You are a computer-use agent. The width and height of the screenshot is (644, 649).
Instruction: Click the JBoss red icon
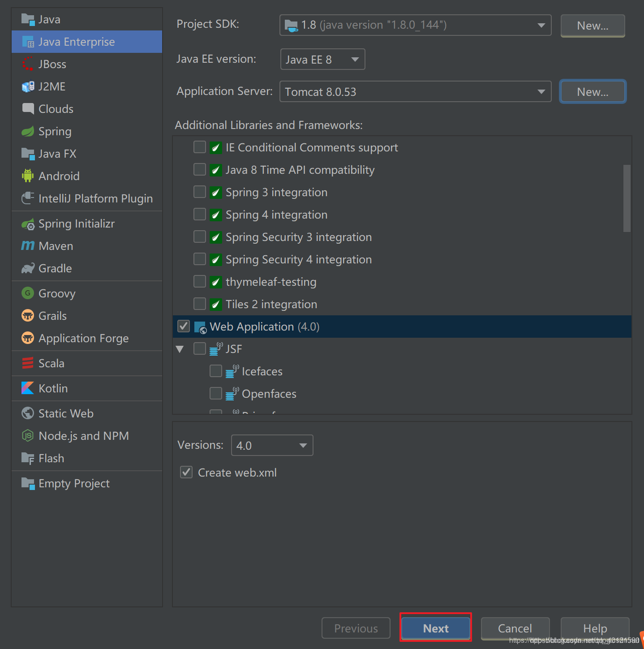(x=28, y=64)
